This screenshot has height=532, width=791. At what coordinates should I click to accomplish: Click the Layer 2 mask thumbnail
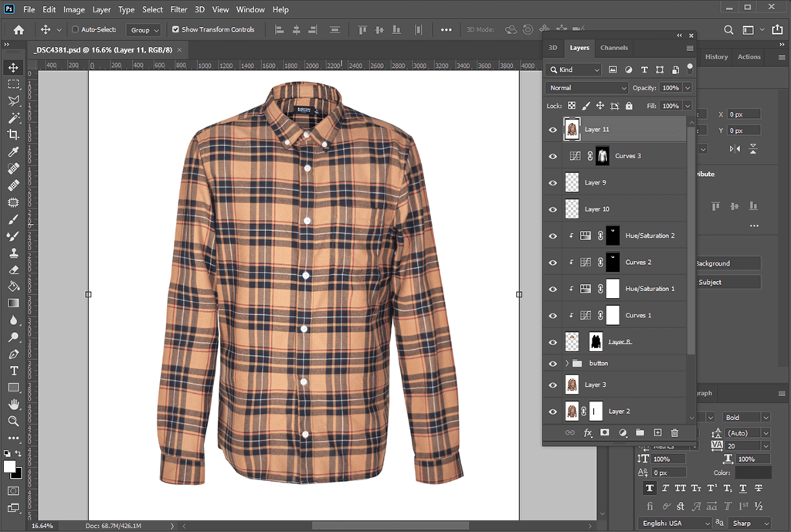[596, 412]
